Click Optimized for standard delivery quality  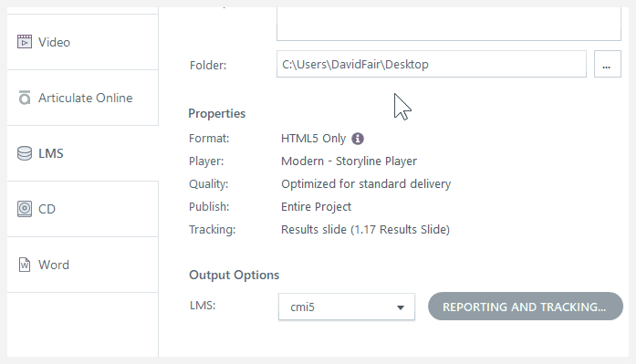tap(366, 184)
